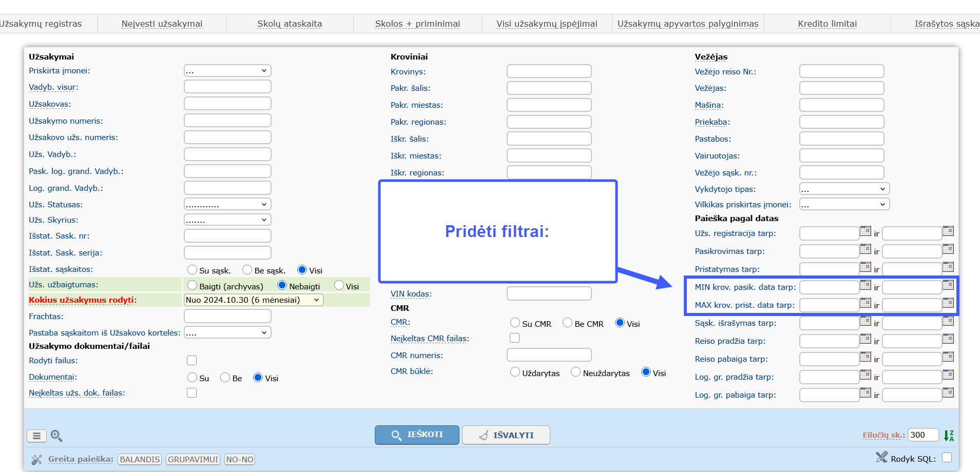Image resolution: width=980 pixels, height=472 pixels.
Task: Open first calendar for Reiso pradžia tarp
Action: [x=866, y=339]
